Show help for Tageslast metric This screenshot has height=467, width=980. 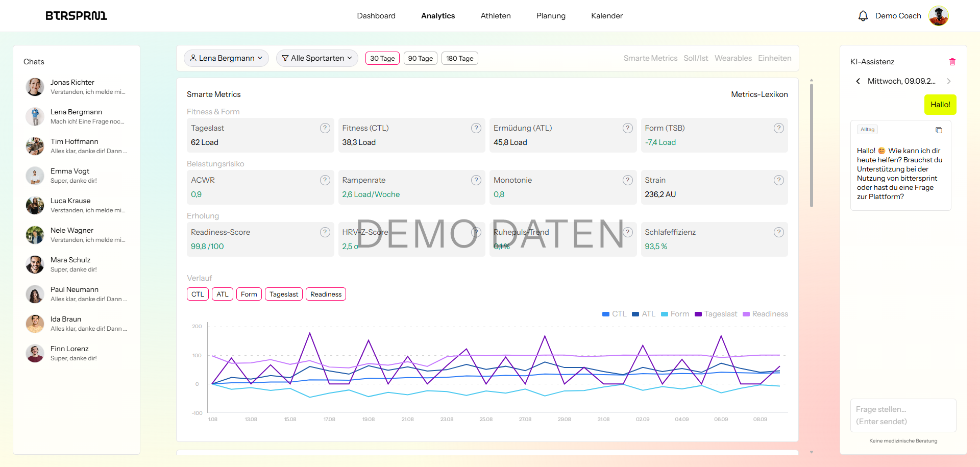pos(325,128)
